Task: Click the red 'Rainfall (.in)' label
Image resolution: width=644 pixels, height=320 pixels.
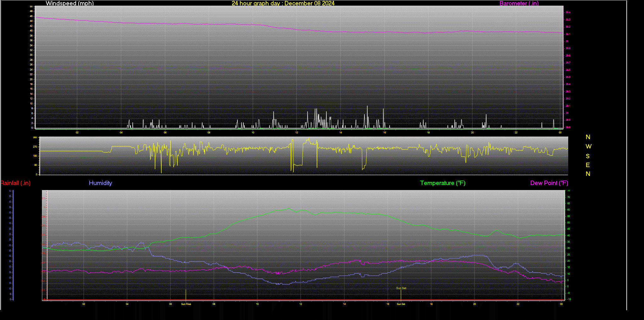Action: point(15,183)
